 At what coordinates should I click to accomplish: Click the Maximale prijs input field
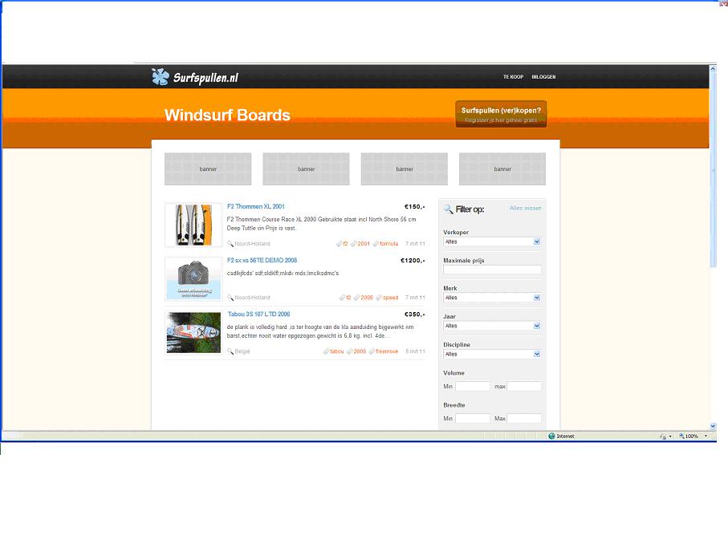[492, 270]
